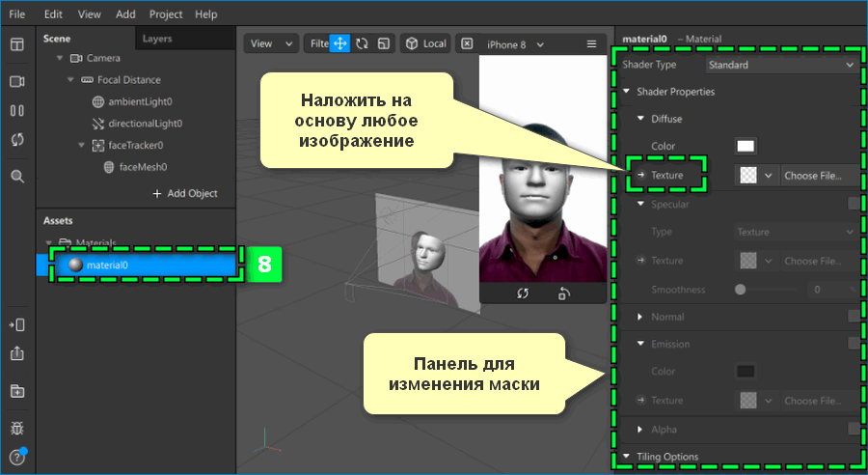Switch to the Layers tab
Viewport: 868px width, 475px height.
click(156, 39)
